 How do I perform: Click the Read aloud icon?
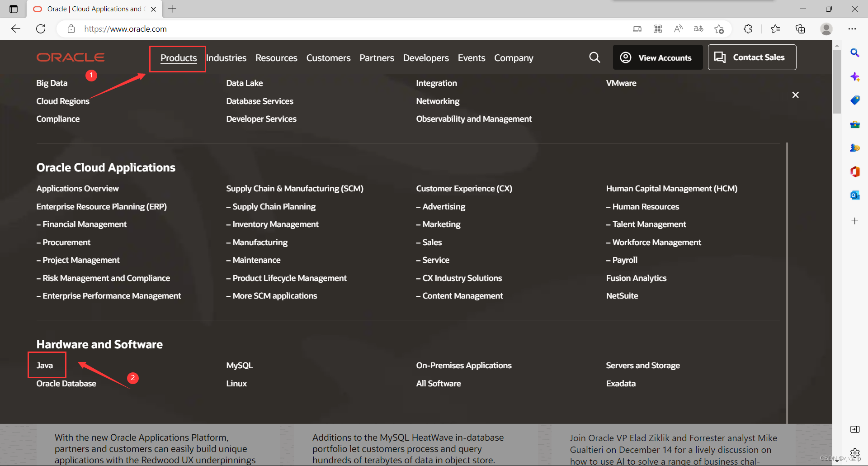[x=678, y=29]
